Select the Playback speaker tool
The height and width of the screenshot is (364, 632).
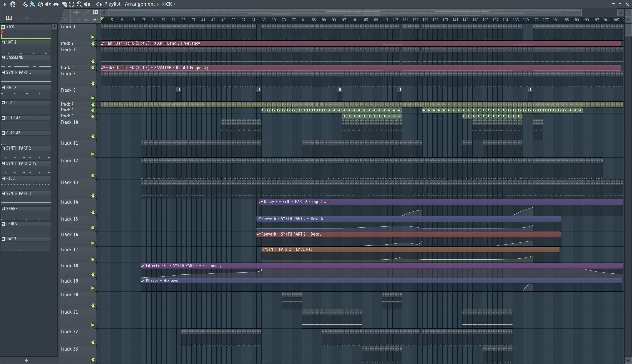click(87, 4)
